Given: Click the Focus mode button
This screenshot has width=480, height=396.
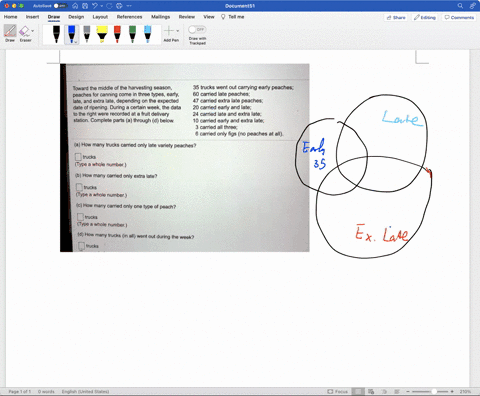Looking at the screenshot, I should (x=338, y=391).
